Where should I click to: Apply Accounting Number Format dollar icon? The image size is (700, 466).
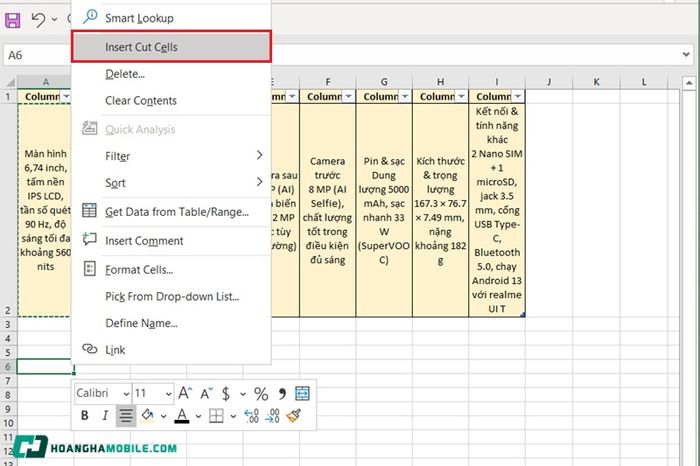tap(226, 394)
